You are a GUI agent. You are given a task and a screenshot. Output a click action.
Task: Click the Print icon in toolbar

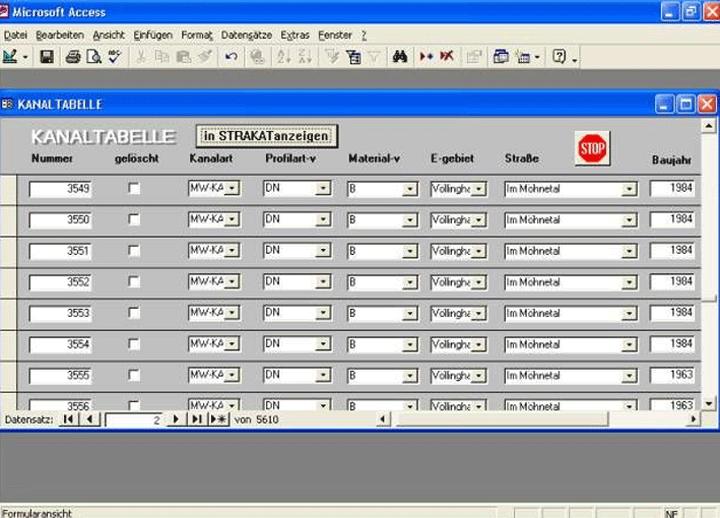pos(73,57)
